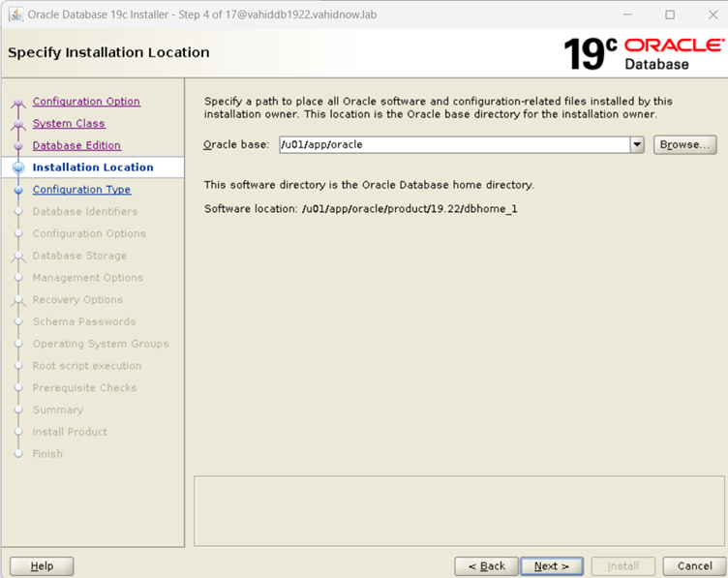The height and width of the screenshot is (578, 728).
Task: Cancel the Oracle installation
Action: 694,566
